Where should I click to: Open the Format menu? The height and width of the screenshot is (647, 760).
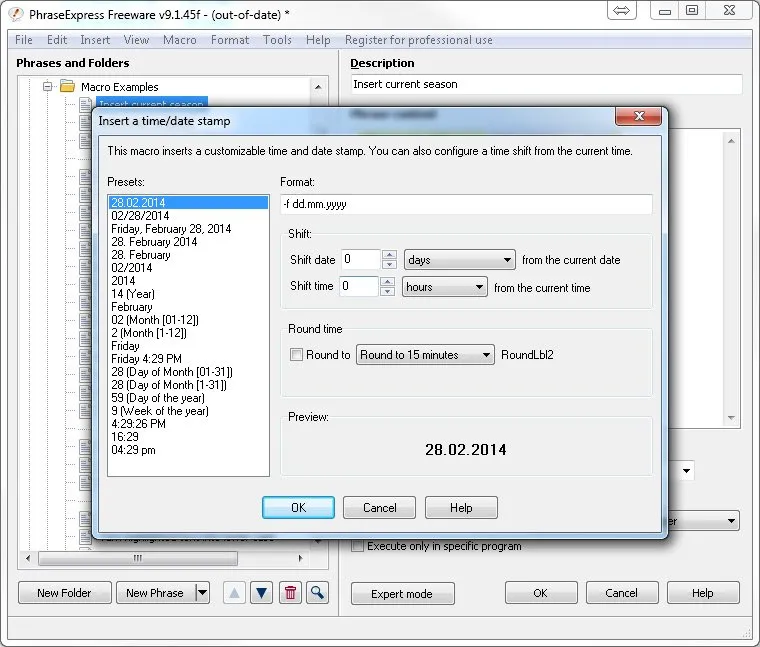[230, 40]
